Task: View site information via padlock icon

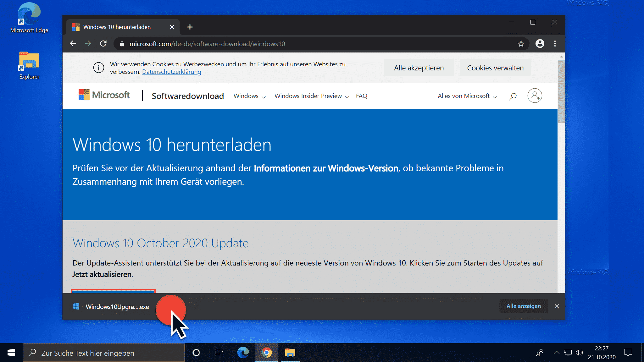Action: tap(122, 44)
